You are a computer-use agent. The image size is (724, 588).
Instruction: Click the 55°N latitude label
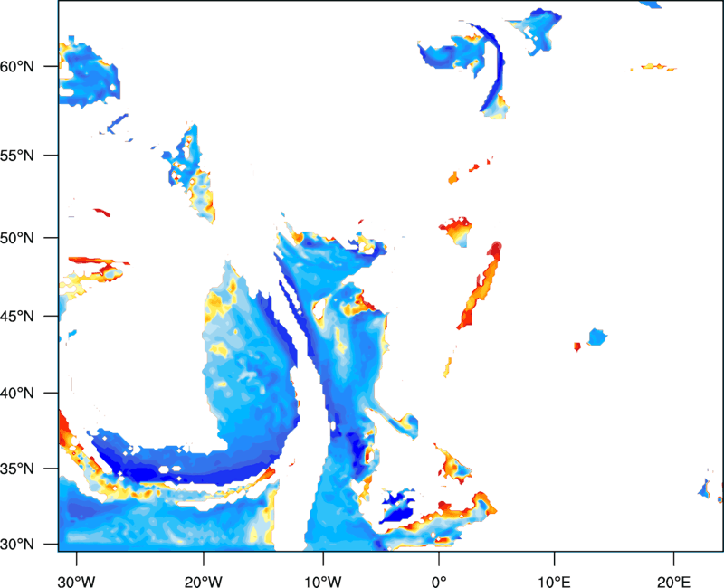click(17, 156)
